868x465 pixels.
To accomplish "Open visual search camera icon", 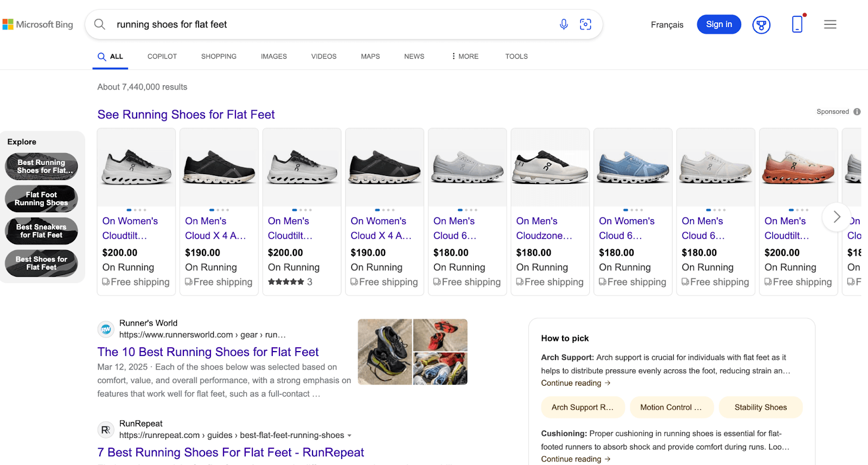I will click(585, 24).
